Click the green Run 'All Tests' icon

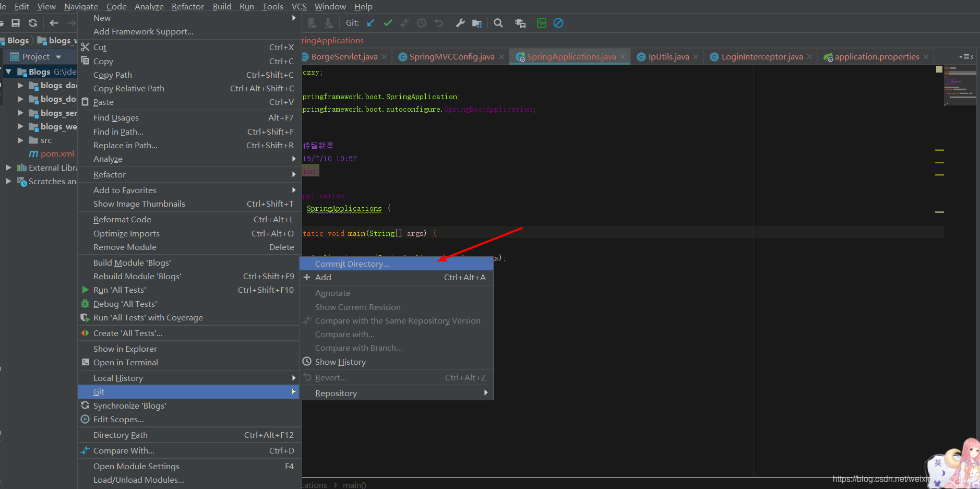tap(85, 290)
